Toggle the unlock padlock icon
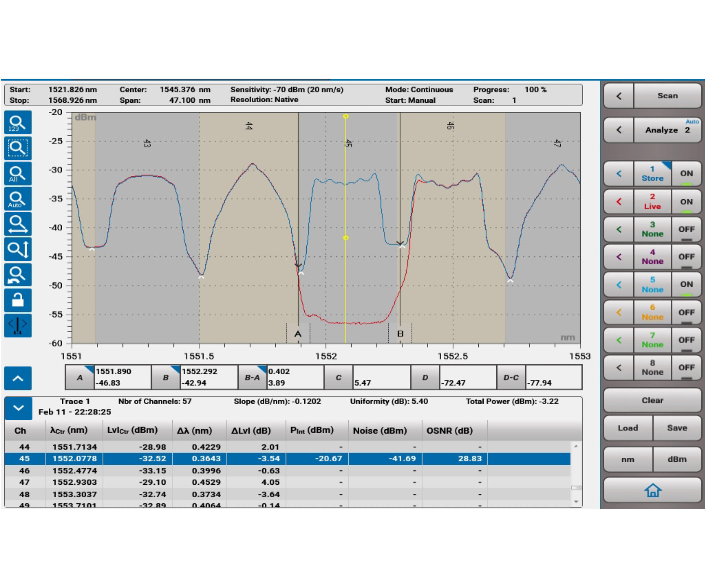This screenshot has width=706, height=588. [x=18, y=300]
